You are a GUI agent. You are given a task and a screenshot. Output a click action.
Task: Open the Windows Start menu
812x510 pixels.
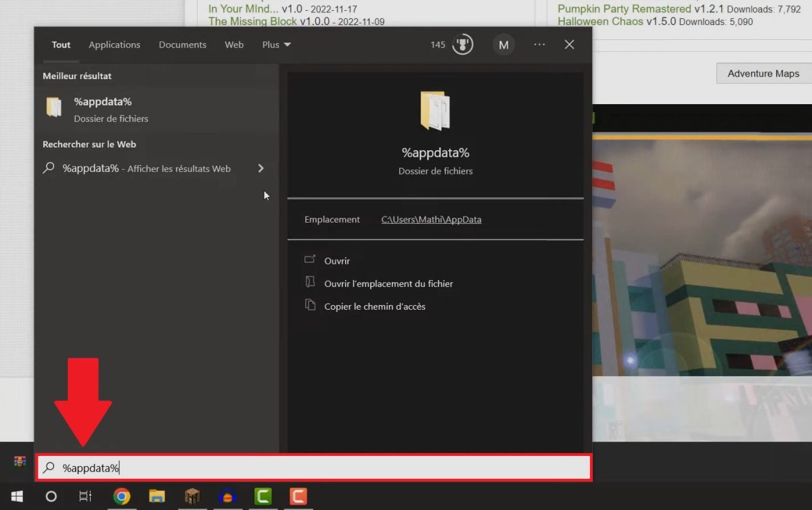click(x=17, y=496)
